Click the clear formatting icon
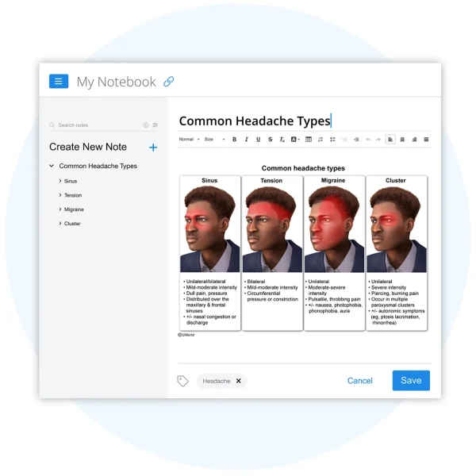 pos(282,140)
